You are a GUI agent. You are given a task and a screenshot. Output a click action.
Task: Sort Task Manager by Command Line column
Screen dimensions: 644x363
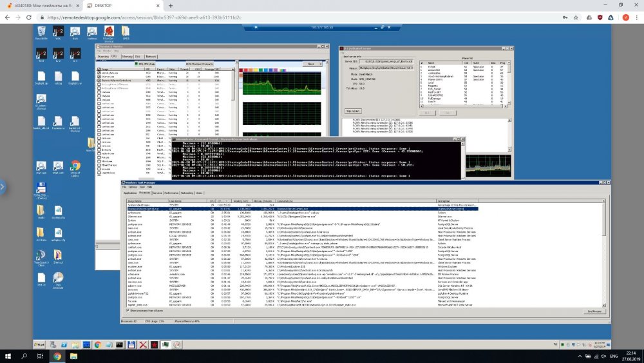[x=355, y=201]
